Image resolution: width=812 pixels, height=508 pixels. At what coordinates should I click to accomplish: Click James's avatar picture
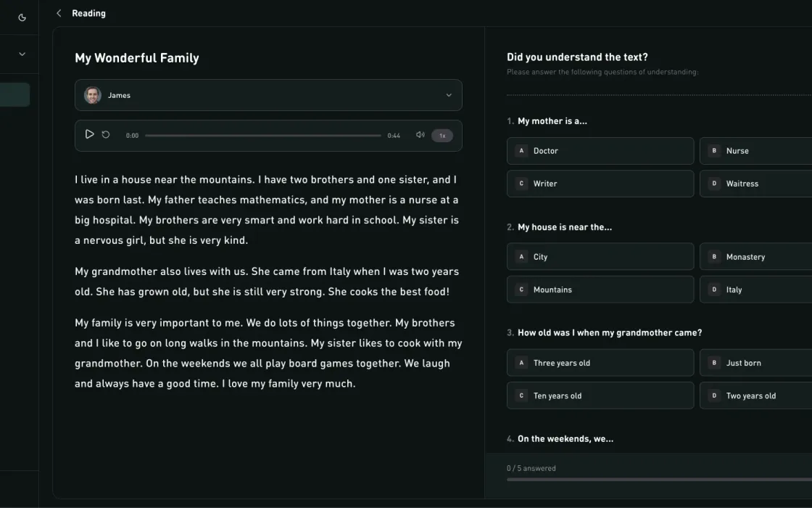point(93,95)
